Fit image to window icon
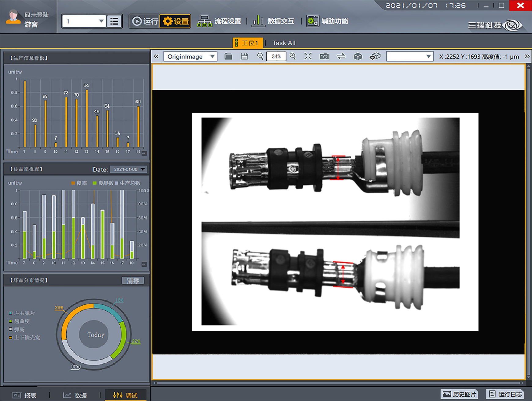Image resolution: width=532 pixels, height=401 pixels. pyautogui.click(x=308, y=56)
